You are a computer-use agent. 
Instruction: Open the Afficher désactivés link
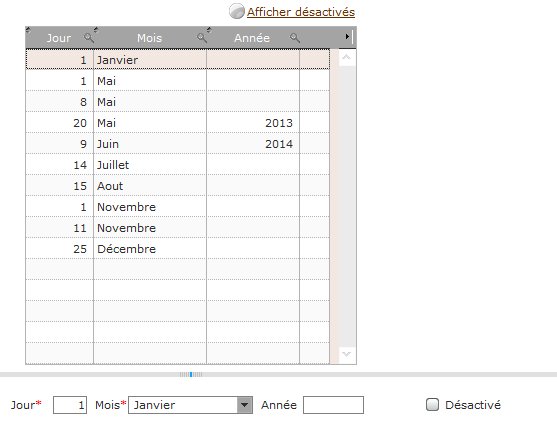click(301, 12)
